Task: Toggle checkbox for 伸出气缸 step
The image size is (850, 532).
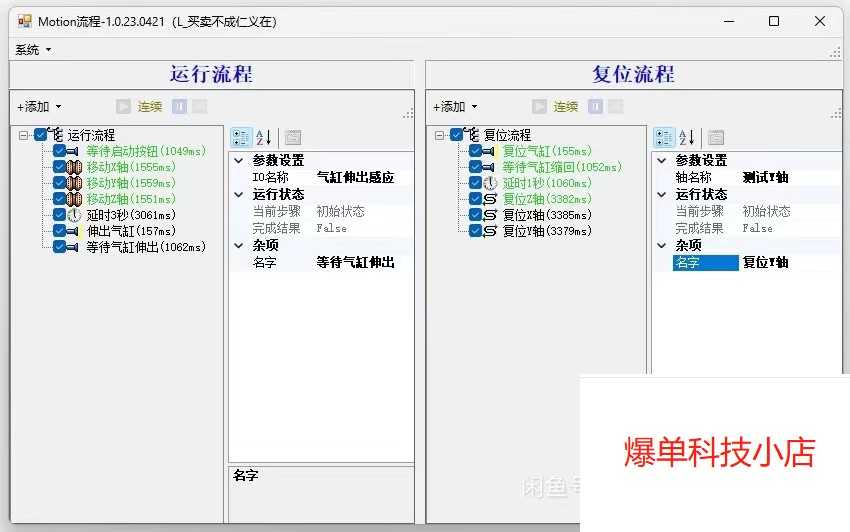Action: (x=60, y=231)
